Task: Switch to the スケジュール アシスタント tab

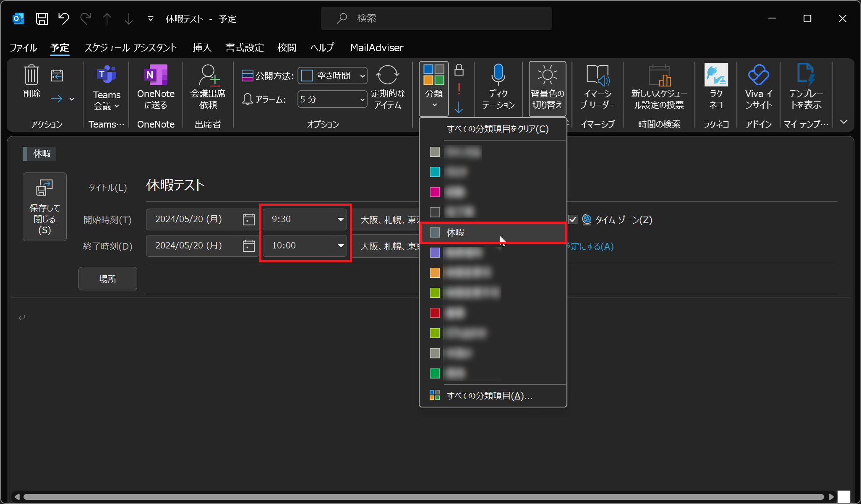Action: click(x=130, y=48)
